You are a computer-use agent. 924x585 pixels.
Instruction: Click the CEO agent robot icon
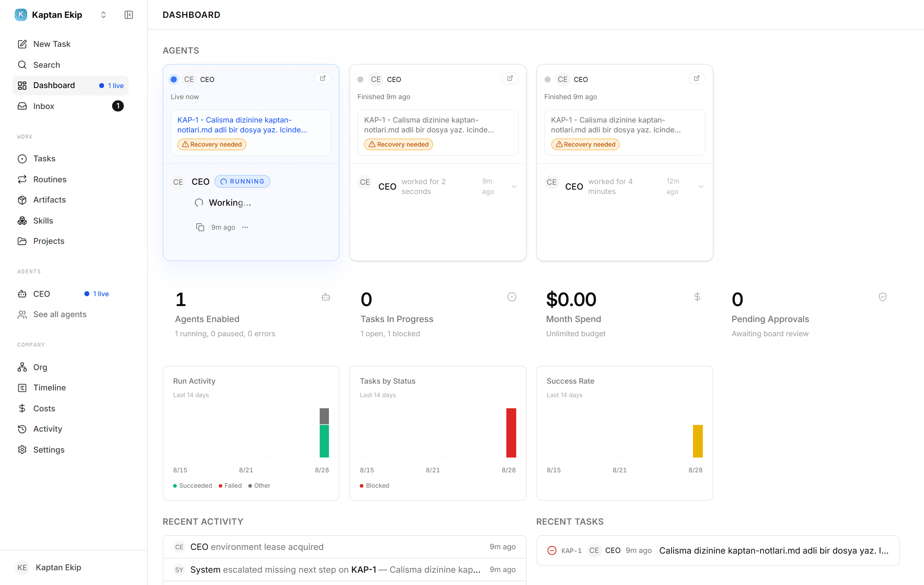(x=22, y=294)
